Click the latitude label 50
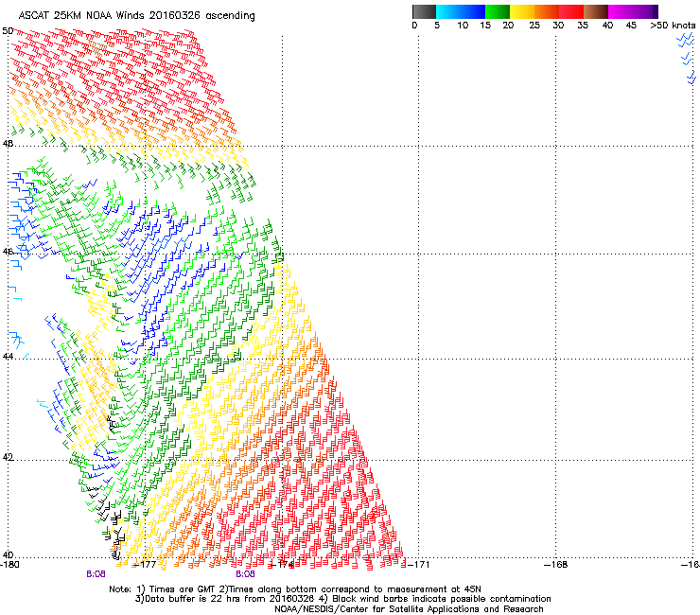 pyautogui.click(x=8, y=31)
